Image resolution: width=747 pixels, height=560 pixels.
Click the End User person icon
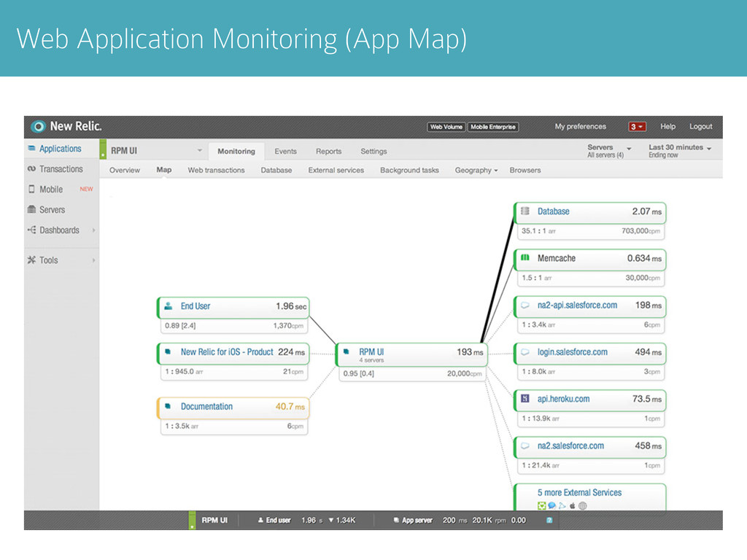click(x=169, y=306)
